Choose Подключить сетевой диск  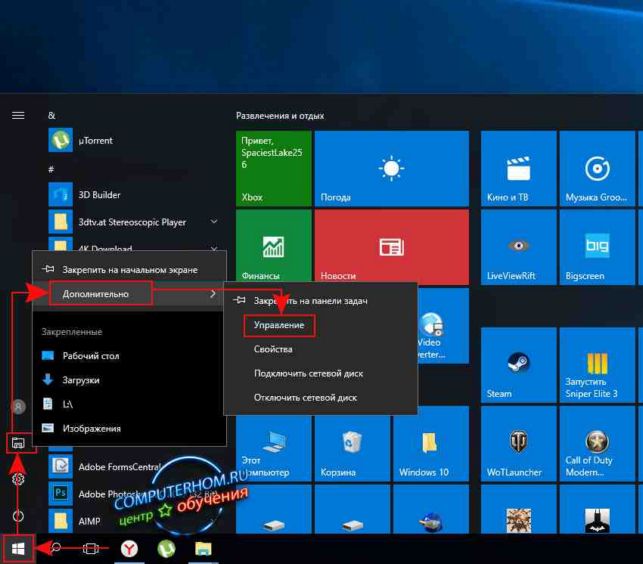click(x=320, y=373)
